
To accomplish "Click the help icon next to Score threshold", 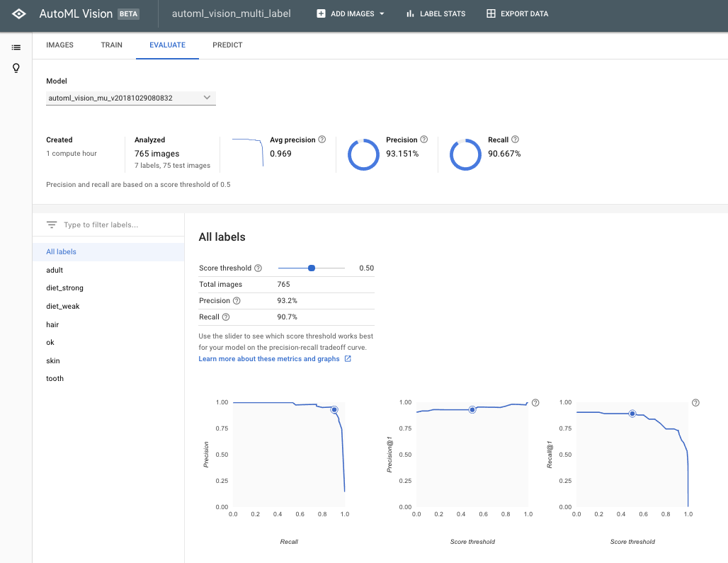I will (258, 268).
